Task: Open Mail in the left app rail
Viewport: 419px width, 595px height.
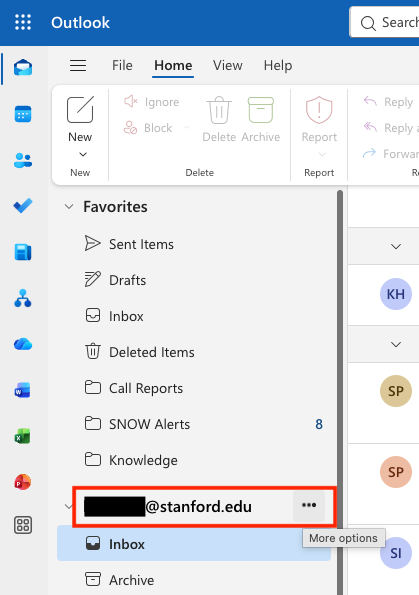Action: [x=23, y=68]
